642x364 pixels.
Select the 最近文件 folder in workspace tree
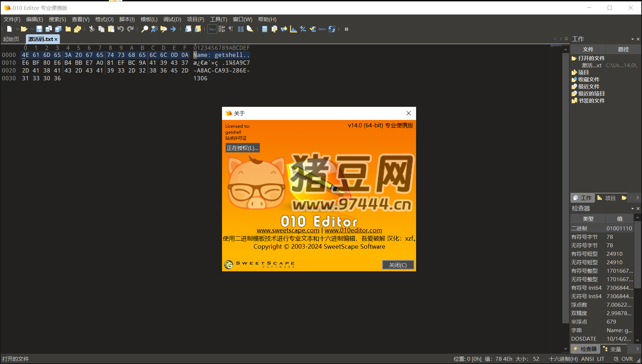[x=589, y=87]
